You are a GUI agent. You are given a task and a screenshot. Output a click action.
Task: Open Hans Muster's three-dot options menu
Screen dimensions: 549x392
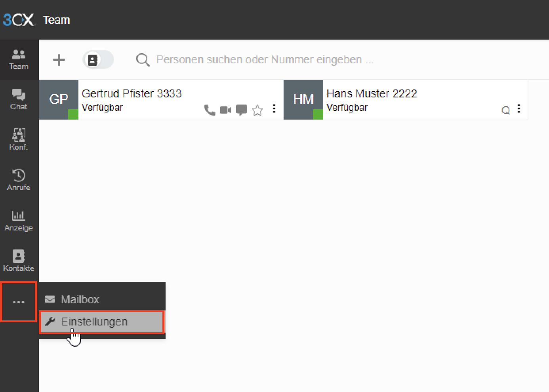click(x=519, y=109)
